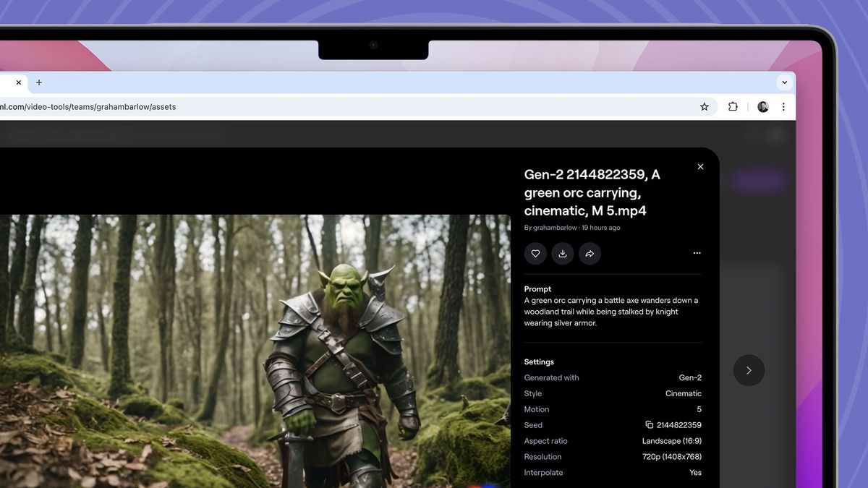This screenshot has height=488, width=868.
Task: Open the Chrome extensions puzzle icon
Action: [x=733, y=106]
